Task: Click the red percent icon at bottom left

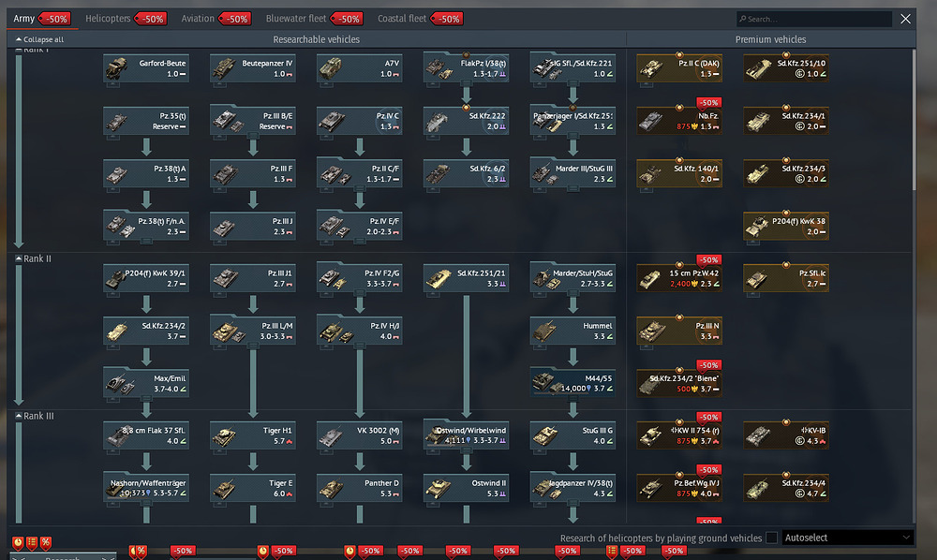Action: tap(45, 542)
